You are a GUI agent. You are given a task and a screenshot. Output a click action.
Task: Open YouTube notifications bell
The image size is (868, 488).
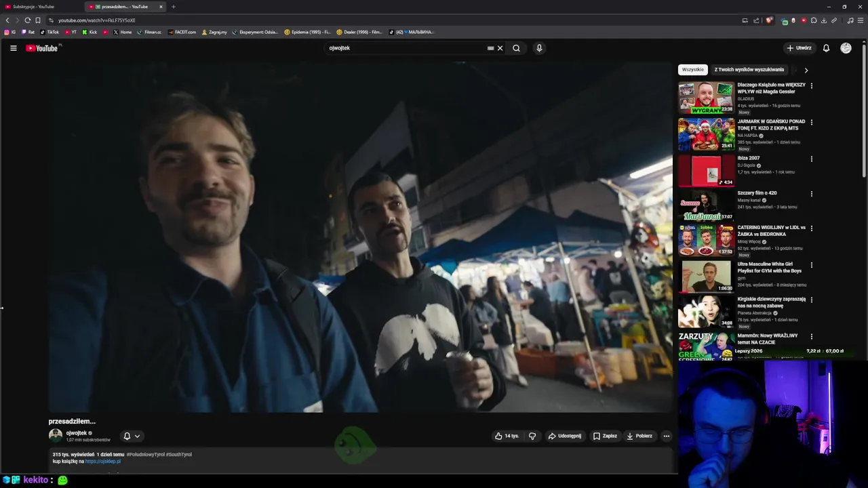pyautogui.click(x=826, y=48)
